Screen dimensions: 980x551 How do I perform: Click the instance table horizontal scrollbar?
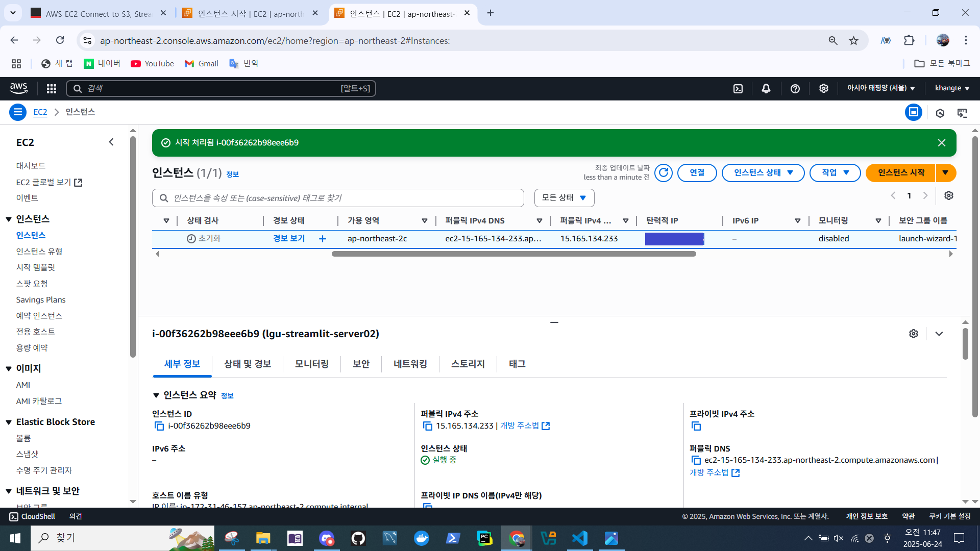(513, 254)
